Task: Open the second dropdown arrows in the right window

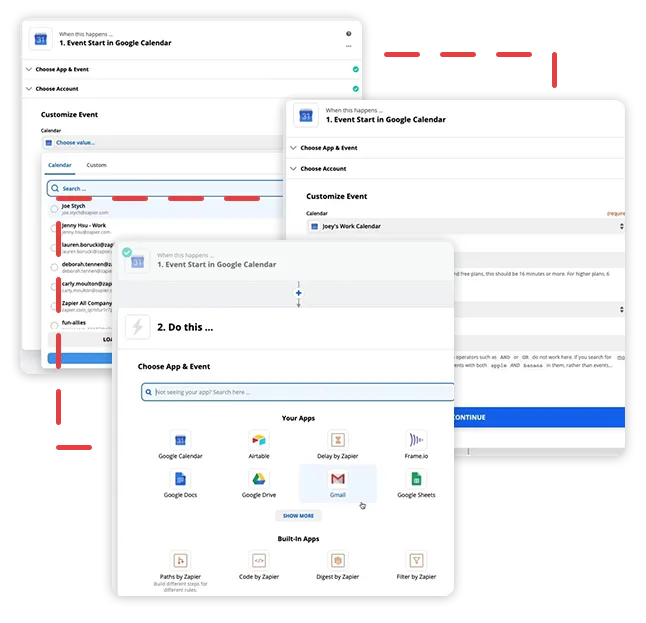Action: [x=621, y=309]
